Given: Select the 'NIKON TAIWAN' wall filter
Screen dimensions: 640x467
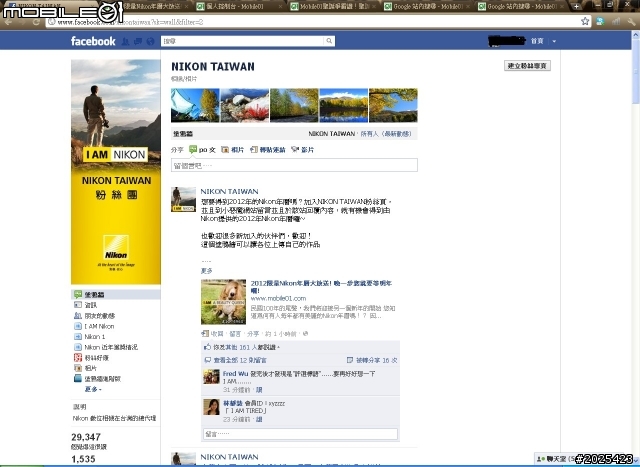Looking at the screenshot, I should click(x=331, y=133).
